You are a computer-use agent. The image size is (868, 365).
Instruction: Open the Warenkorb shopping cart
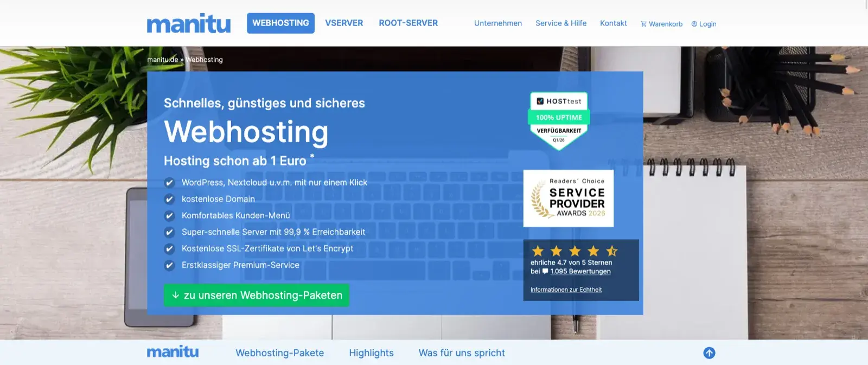661,24
